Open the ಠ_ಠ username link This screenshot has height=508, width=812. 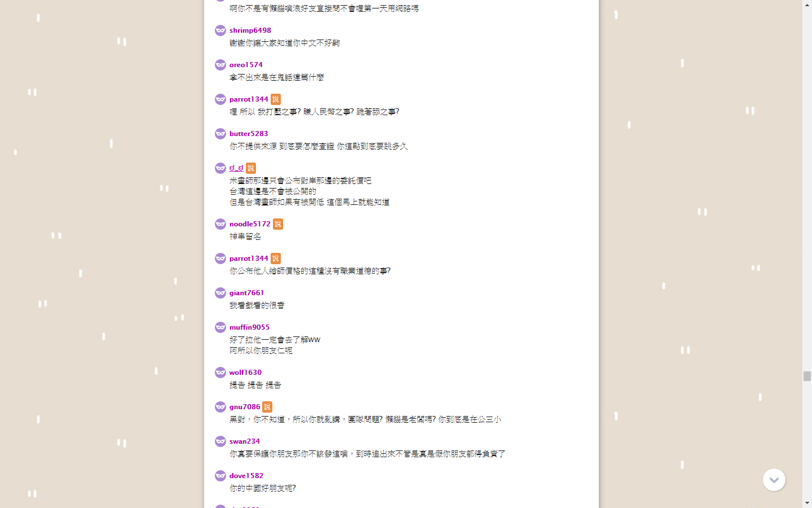[236, 168]
